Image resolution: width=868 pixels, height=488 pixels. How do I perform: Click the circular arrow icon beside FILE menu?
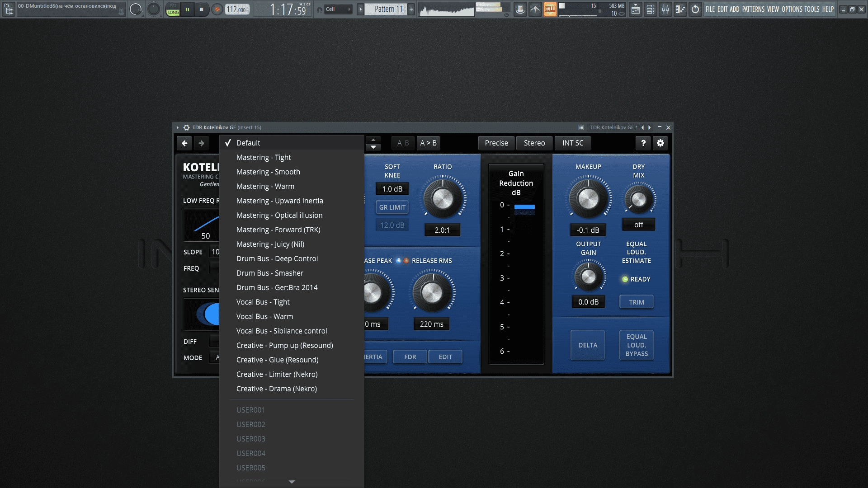pos(695,9)
